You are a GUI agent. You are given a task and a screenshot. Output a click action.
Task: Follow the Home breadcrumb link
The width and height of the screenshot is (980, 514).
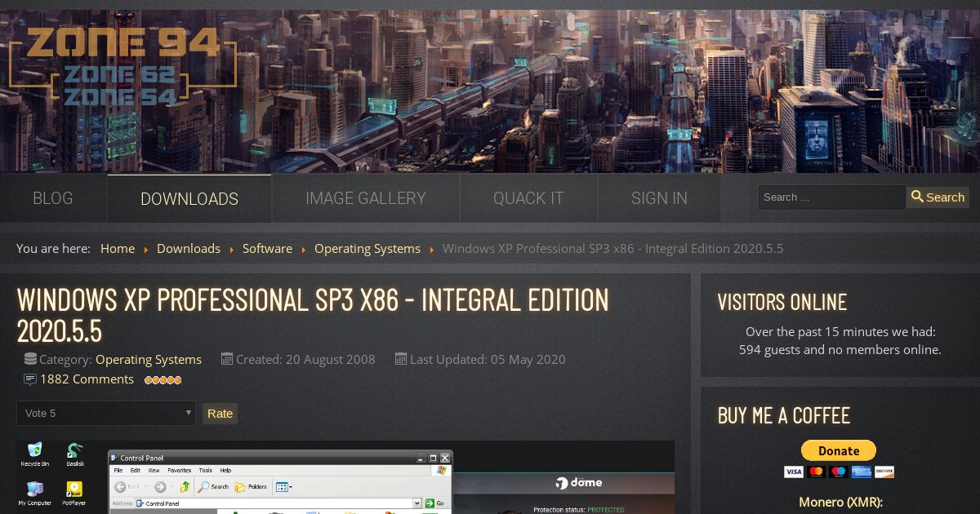coord(118,249)
